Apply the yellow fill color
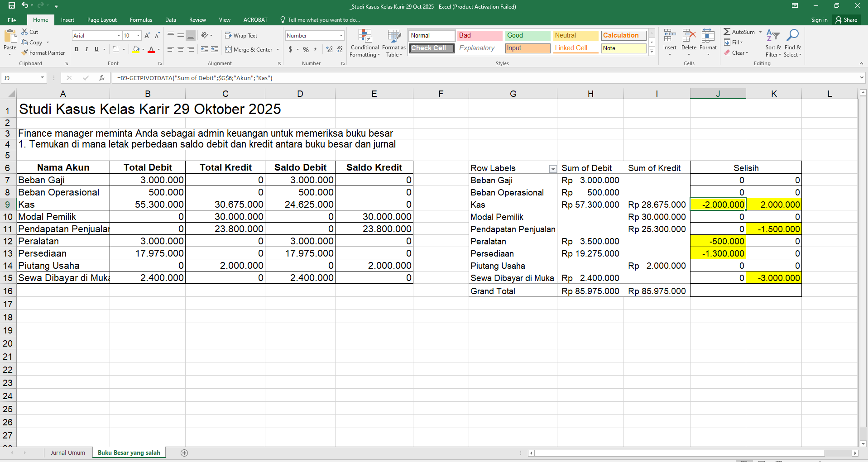 tap(135, 49)
